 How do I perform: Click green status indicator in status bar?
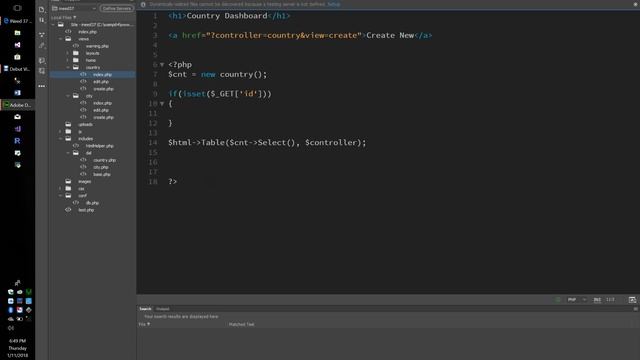coord(558,300)
